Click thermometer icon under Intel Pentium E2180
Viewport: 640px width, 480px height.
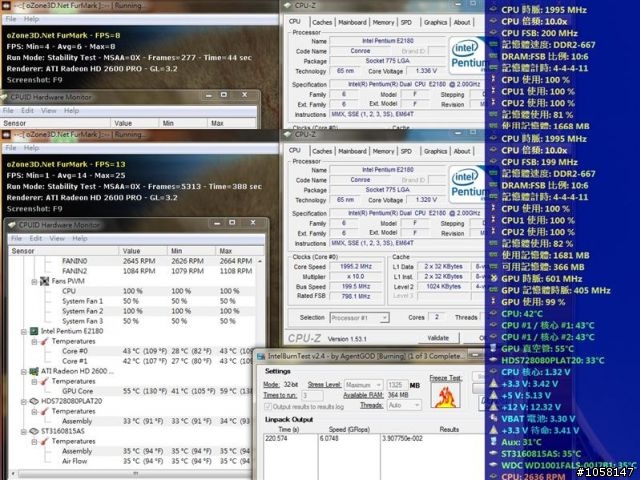tap(44, 341)
